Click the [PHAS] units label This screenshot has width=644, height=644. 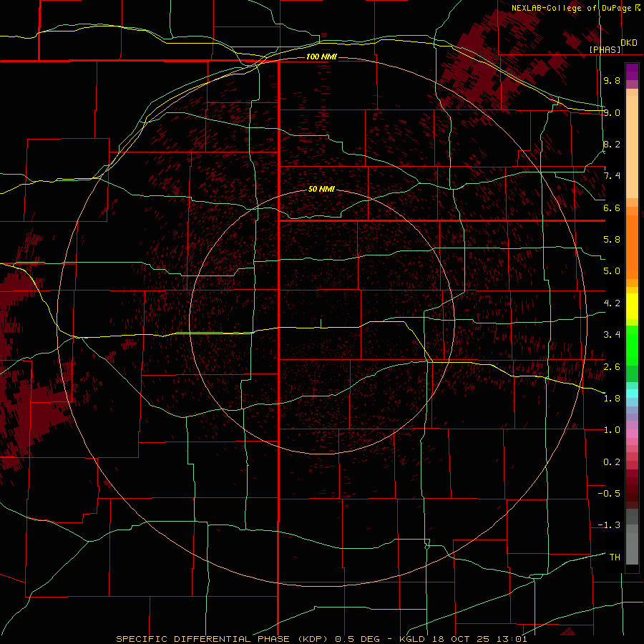(x=605, y=50)
